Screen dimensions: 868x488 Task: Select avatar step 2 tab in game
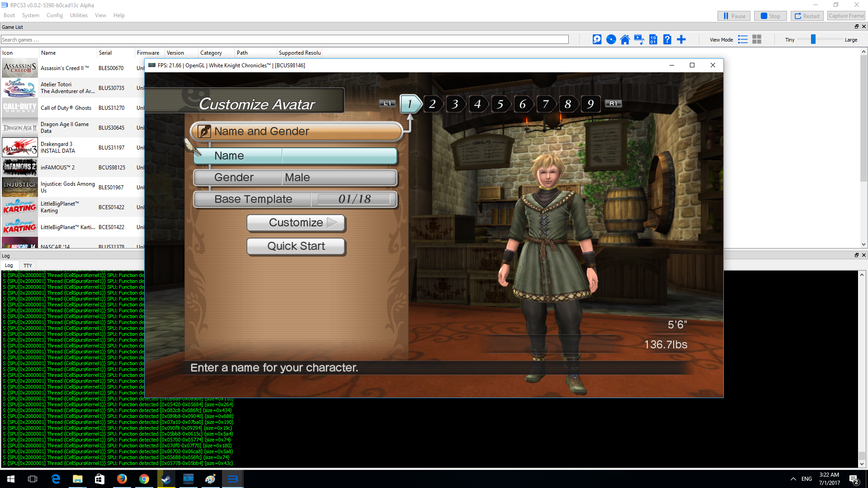point(433,104)
